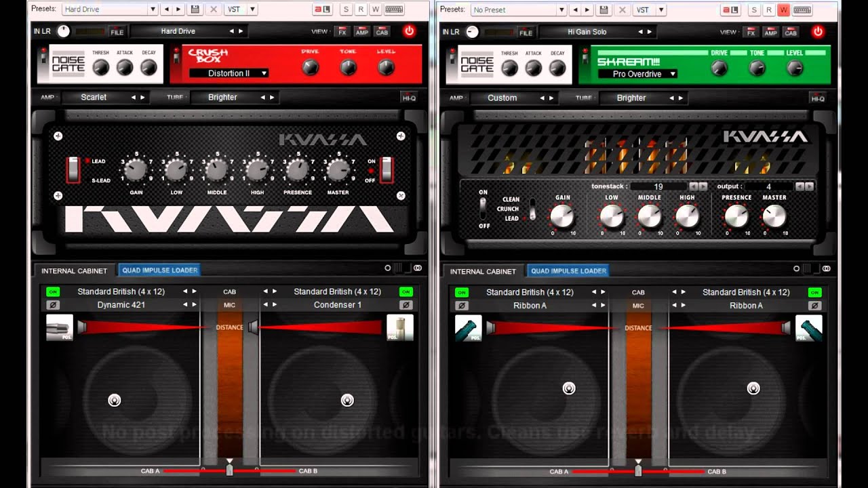Click Cab A/B mix slider in right plugin

point(638,469)
